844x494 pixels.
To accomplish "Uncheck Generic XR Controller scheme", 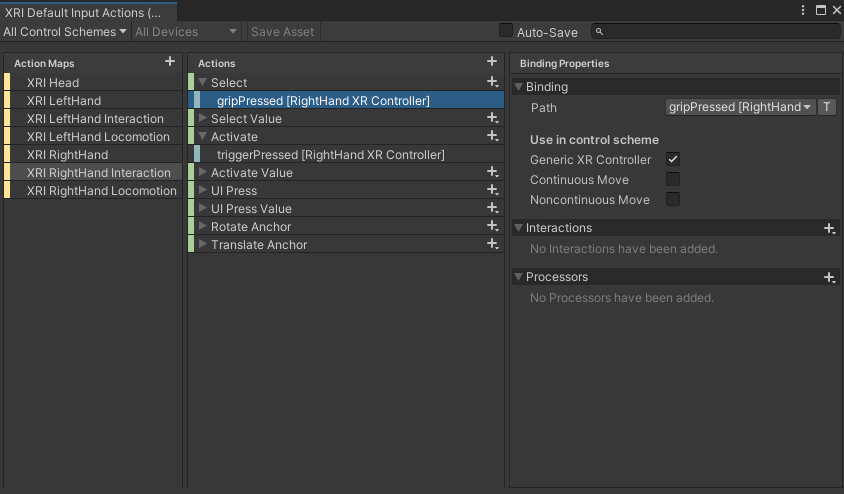I will (673, 159).
